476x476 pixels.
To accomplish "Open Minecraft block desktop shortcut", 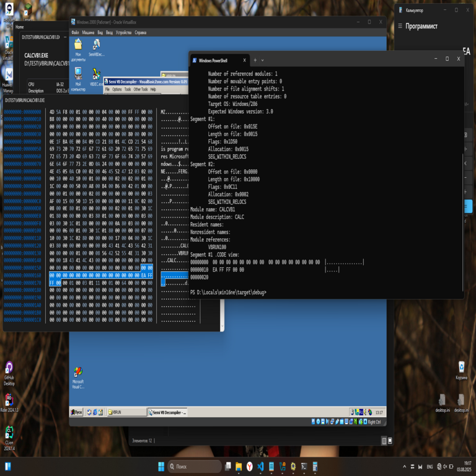I will pyautogui.click(x=28, y=12).
